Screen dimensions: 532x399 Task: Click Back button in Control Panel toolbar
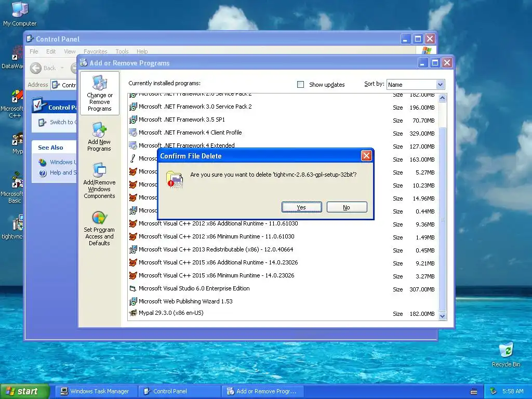tap(43, 68)
